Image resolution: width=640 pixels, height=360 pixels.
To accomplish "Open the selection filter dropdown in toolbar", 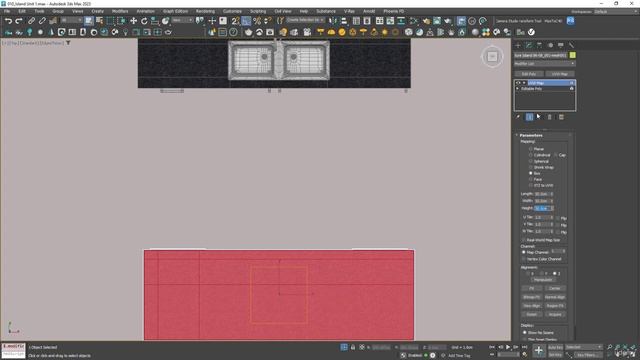I will point(71,20).
